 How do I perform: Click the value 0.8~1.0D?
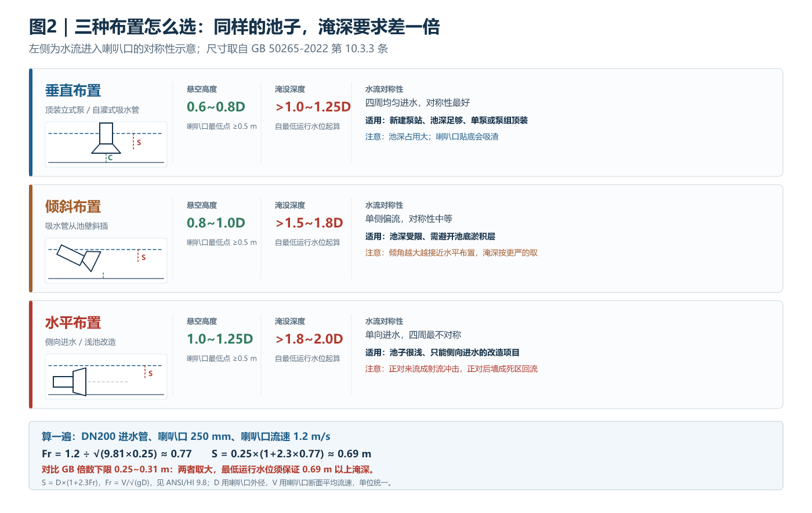coord(216,223)
